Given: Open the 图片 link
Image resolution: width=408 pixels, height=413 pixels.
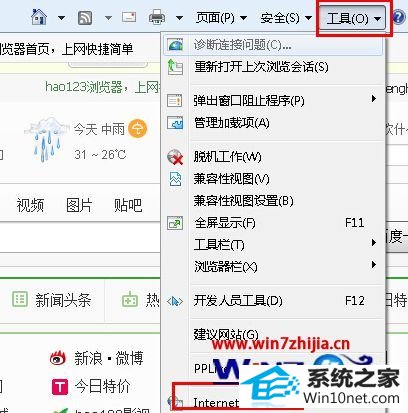Looking at the screenshot, I should pyautogui.click(x=79, y=205).
